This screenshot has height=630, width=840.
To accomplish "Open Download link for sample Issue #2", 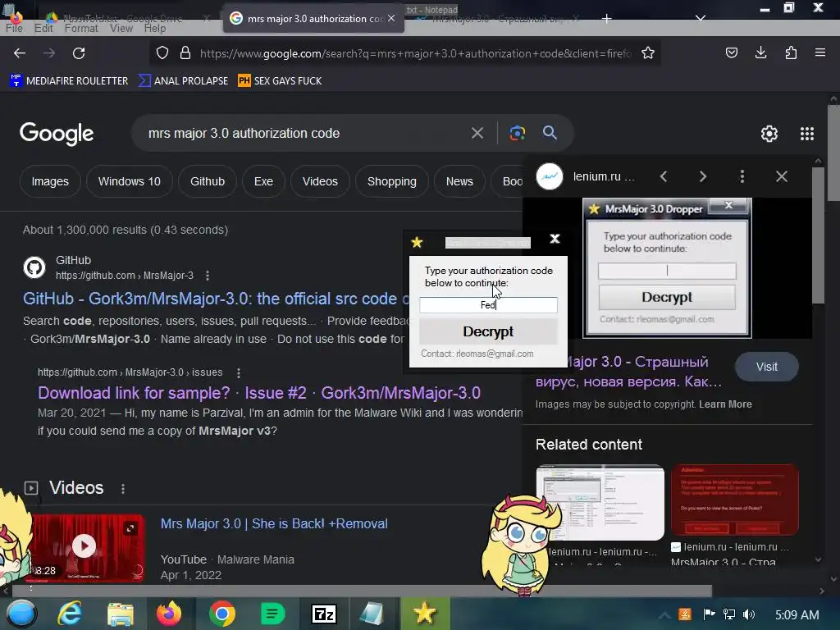I will coord(258,393).
